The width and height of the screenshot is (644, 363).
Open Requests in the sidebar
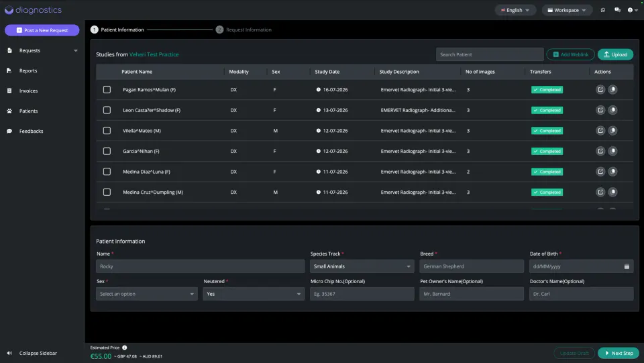coord(30,50)
